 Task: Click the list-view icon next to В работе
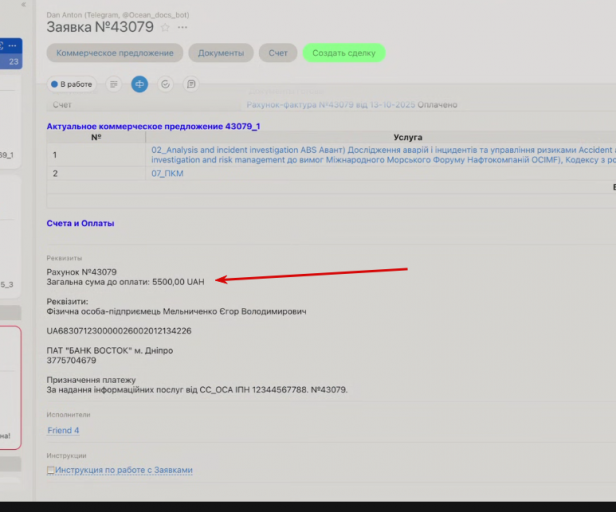coord(114,84)
